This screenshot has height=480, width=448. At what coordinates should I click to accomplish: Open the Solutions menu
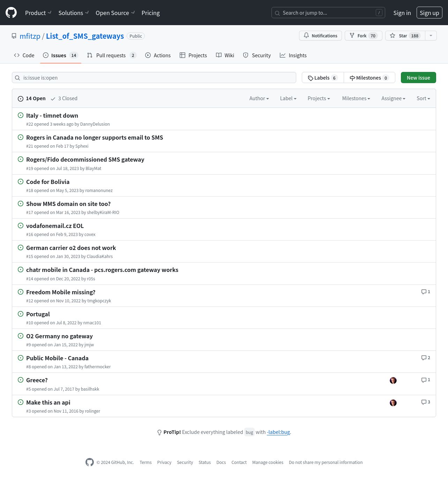point(74,13)
